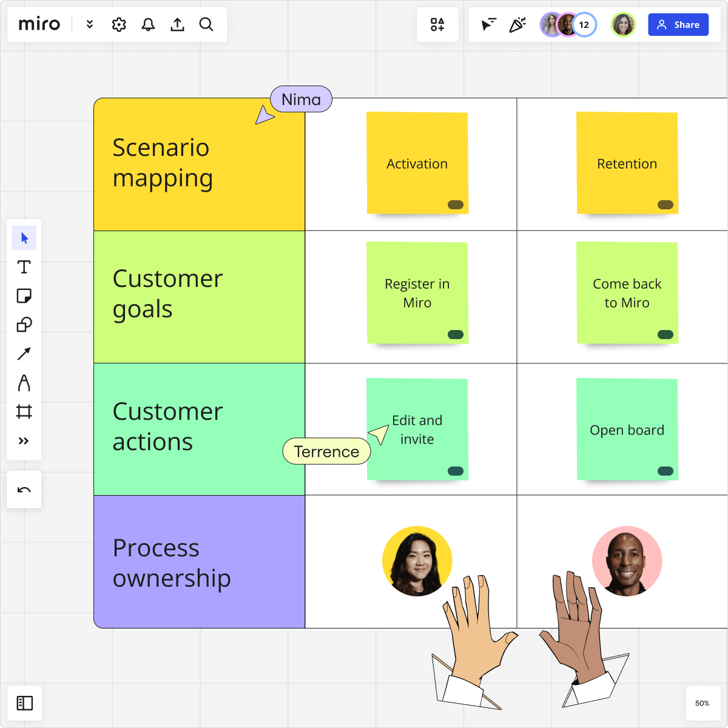
Task: View all 12 board collaborators
Action: (x=584, y=25)
